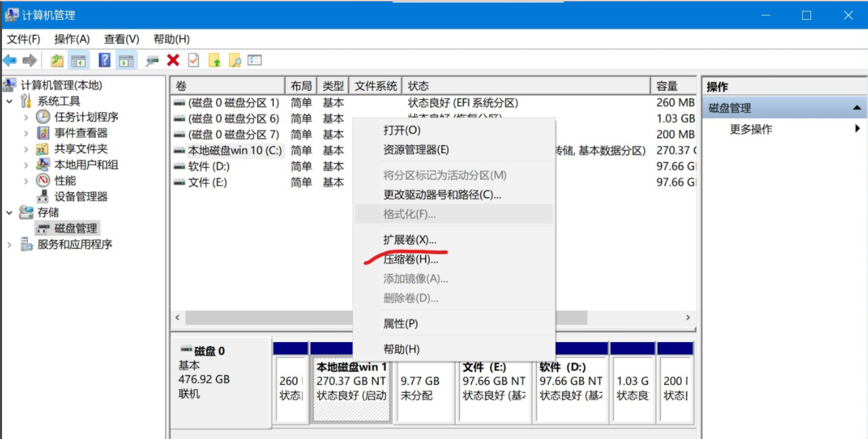Viewport: 868px width, 439px height.
Task: Click the blue Back arrow in toolbar
Action: 10,61
